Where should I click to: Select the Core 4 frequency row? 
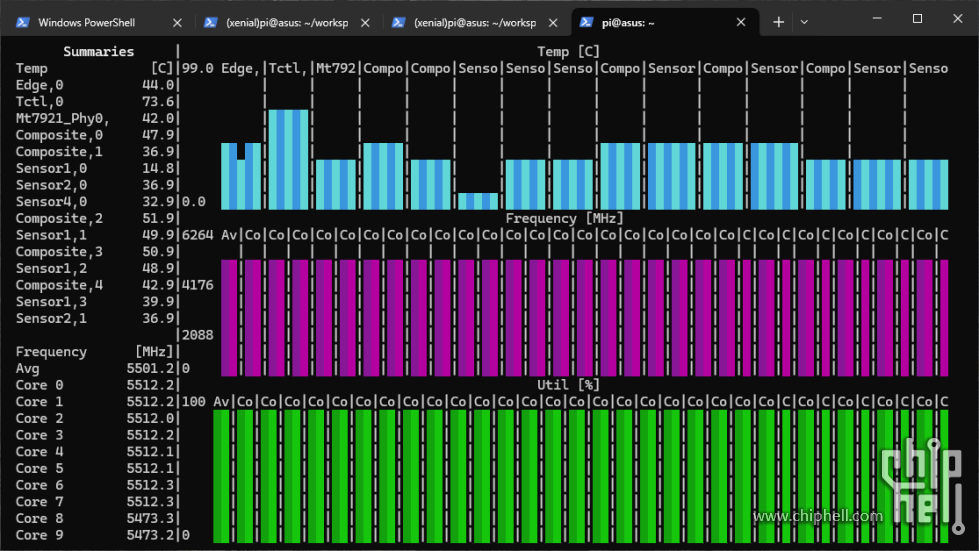tap(95, 452)
